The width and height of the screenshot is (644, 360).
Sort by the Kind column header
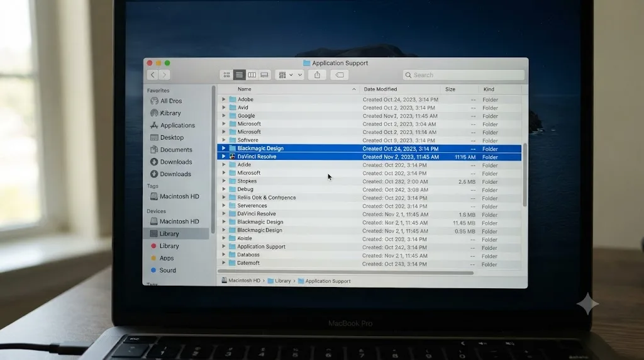(x=489, y=89)
